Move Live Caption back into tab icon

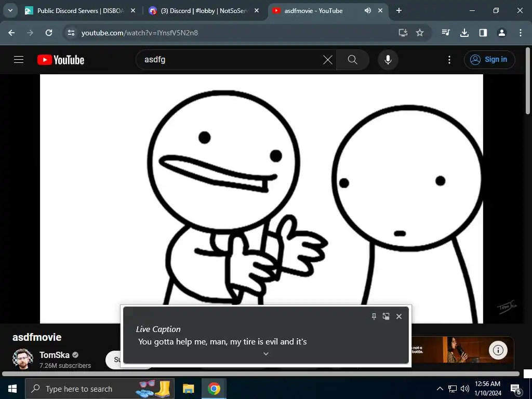pyautogui.click(x=386, y=316)
